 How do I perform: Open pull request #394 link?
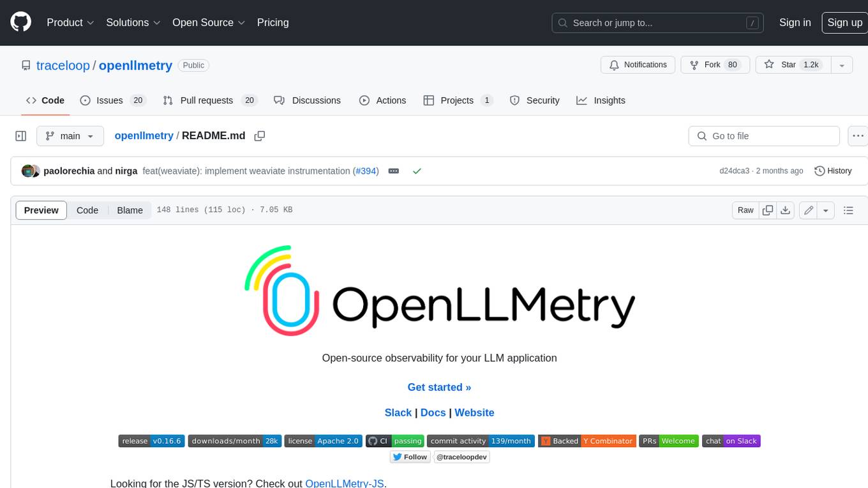click(x=366, y=171)
